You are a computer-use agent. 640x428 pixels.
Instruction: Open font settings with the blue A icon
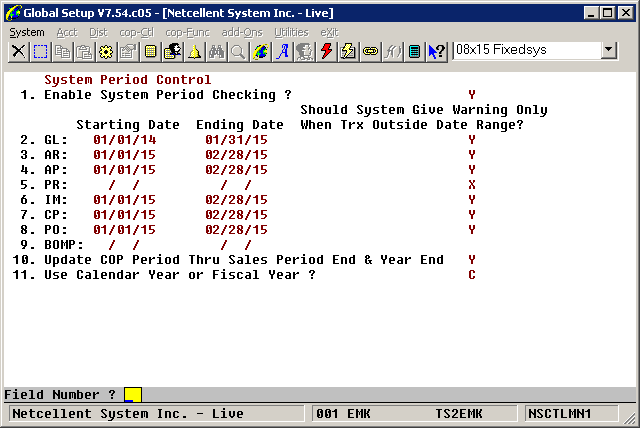pos(282,51)
